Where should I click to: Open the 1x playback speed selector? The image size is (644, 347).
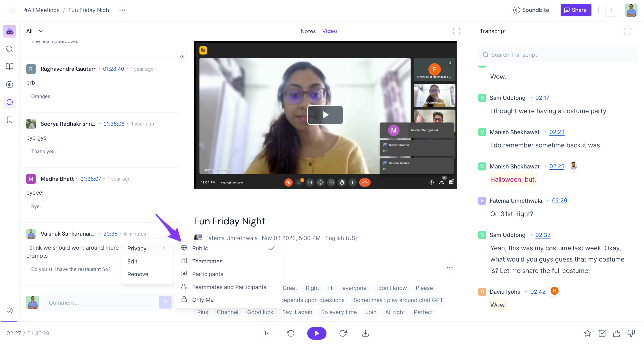tap(266, 333)
